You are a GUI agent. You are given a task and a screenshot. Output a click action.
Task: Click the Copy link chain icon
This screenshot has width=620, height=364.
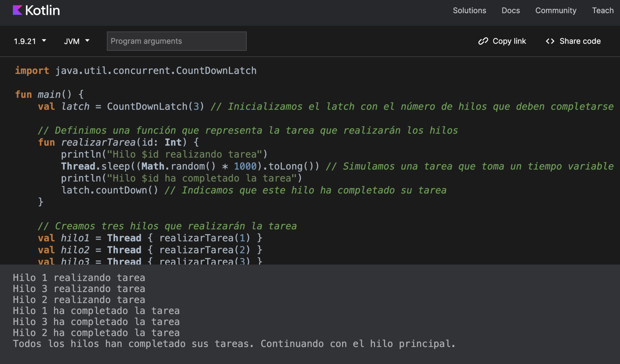483,41
